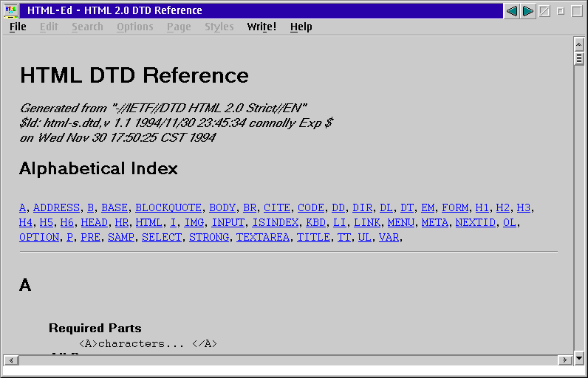Select the STRONG element link

point(209,238)
